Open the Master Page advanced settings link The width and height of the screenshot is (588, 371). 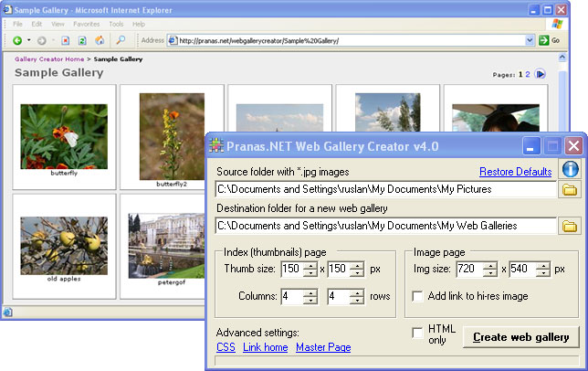click(323, 347)
